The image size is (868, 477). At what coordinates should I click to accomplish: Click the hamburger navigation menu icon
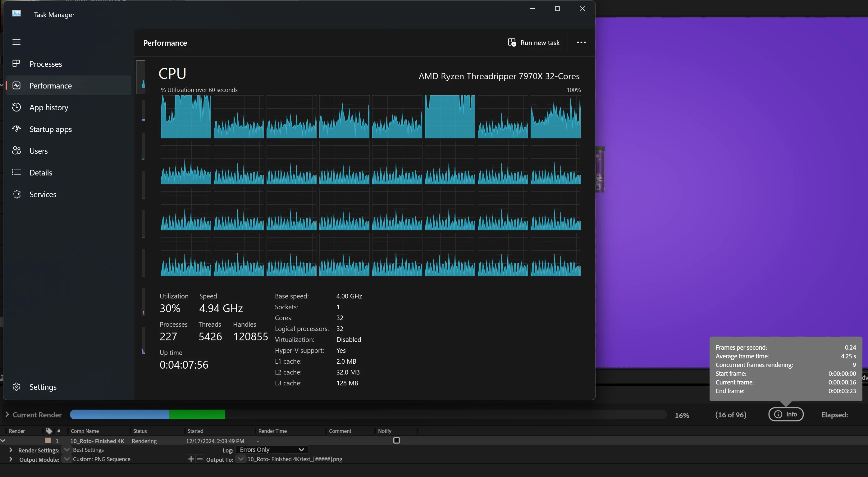pyautogui.click(x=16, y=42)
